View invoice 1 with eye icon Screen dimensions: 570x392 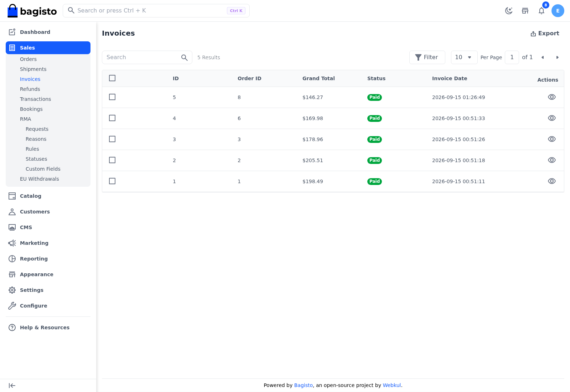click(552, 181)
